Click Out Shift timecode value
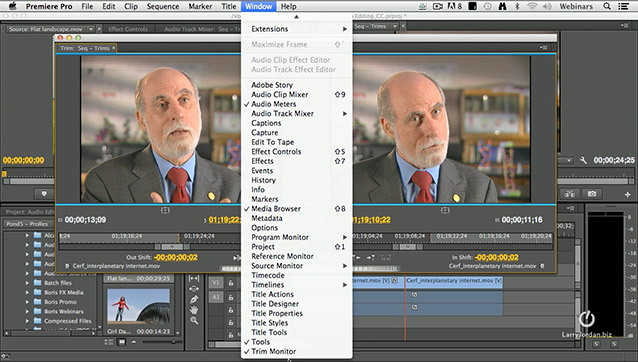Viewport: 638px width, 362px height. 176,257
